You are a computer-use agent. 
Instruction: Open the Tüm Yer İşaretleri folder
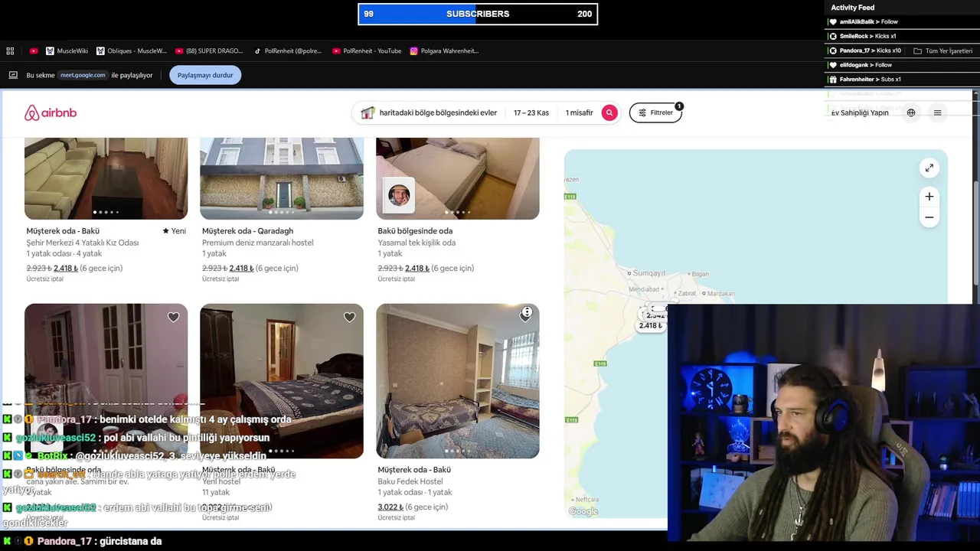click(x=942, y=51)
